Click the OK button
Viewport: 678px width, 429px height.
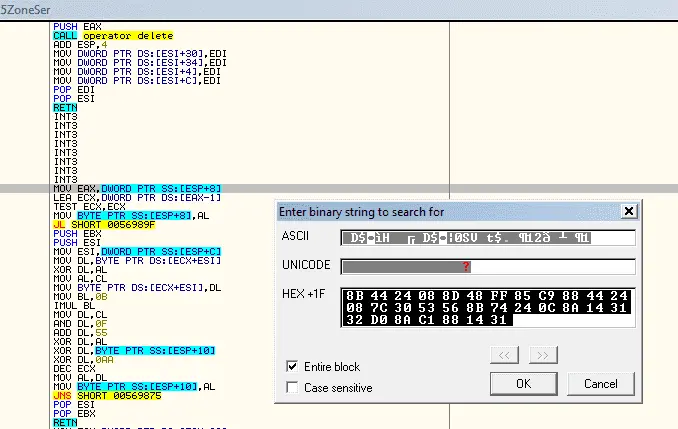pos(524,384)
